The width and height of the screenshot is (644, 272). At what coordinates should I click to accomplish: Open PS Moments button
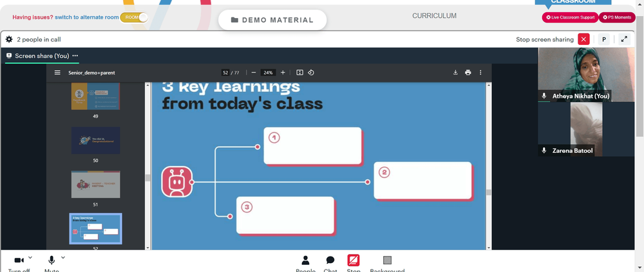coord(617,17)
